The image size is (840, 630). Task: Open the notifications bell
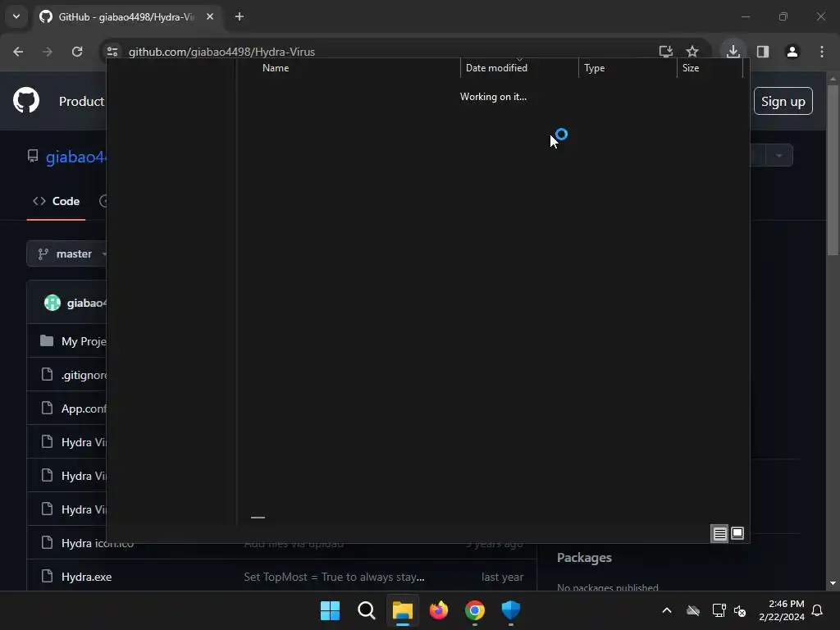pyautogui.click(x=818, y=610)
